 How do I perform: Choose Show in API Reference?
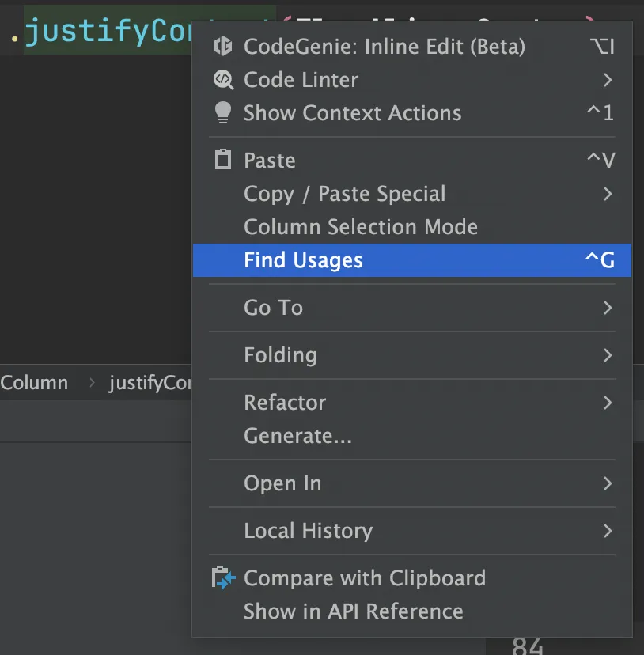click(411, 611)
